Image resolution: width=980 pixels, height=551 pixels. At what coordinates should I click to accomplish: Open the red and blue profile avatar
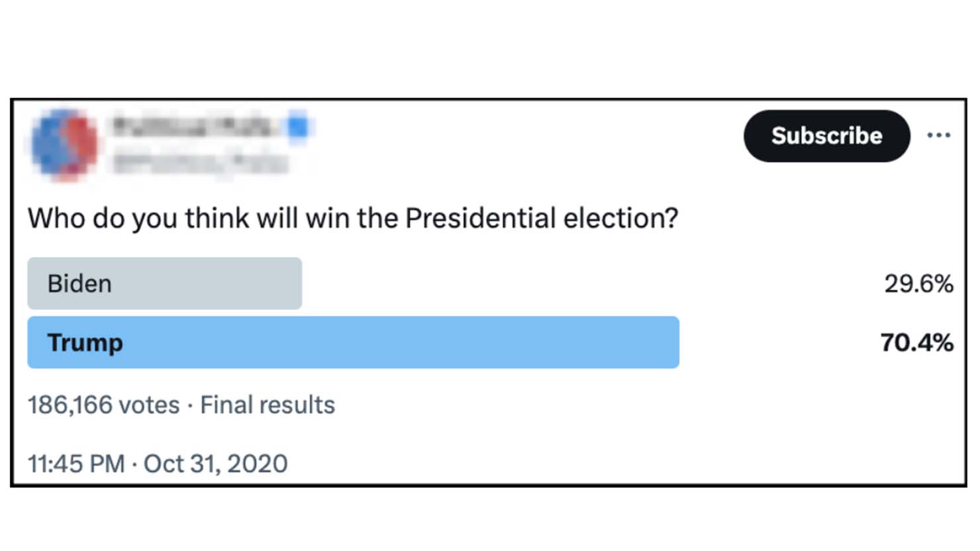click(x=64, y=145)
